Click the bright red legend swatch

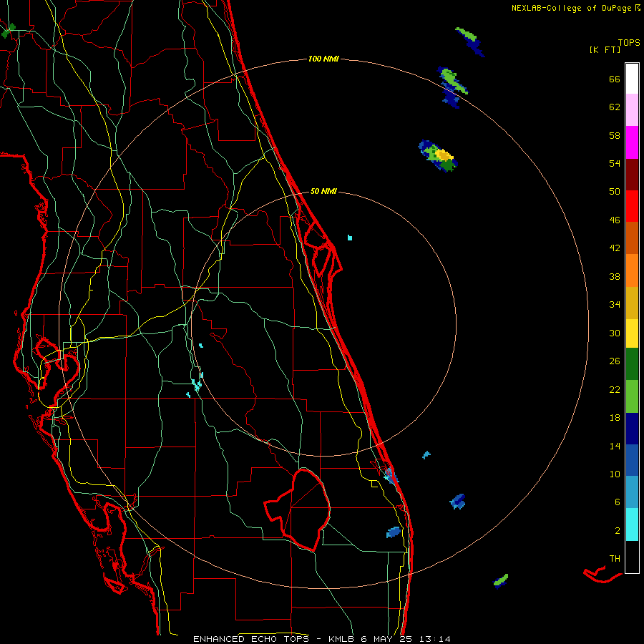coord(632,206)
